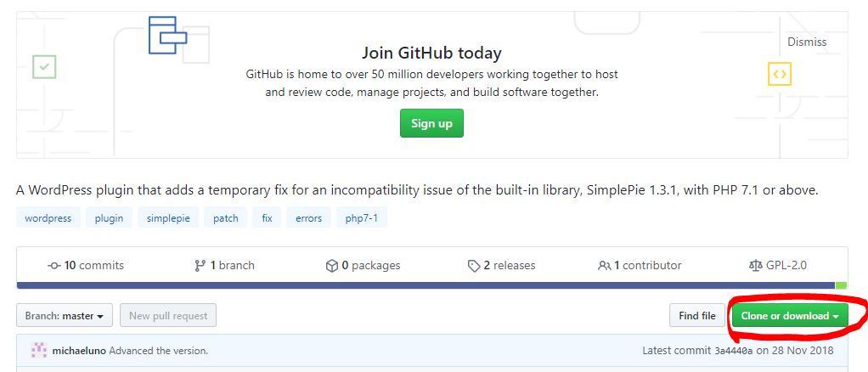
Task: Click the Find file button
Action: (697, 316)
